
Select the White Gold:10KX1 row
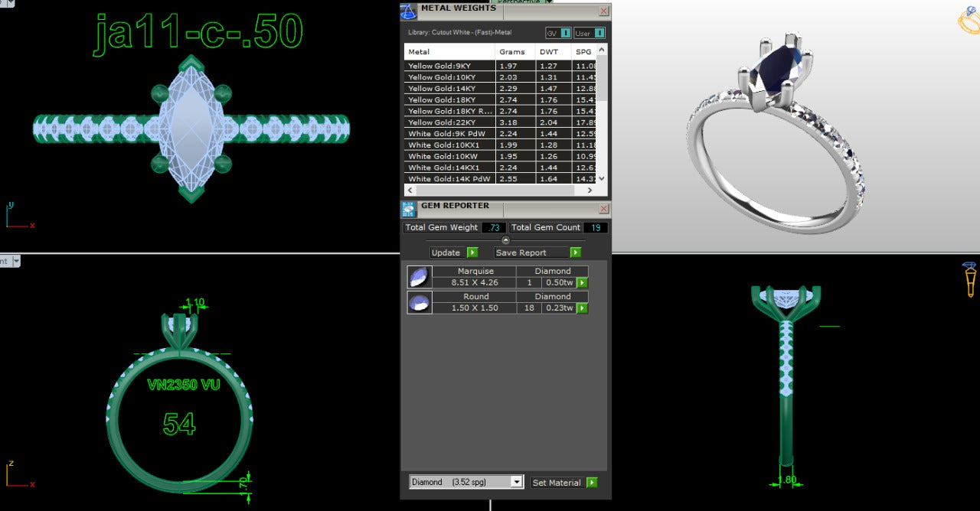tap(500, 145)
